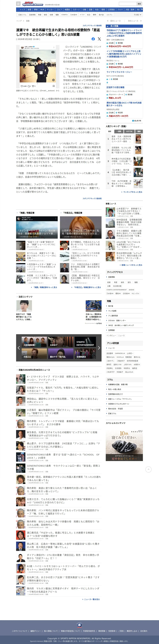Screen dimensions: 159x644
Task: Switch ranking to 一週間 tab
Action: [x=119, y=132]
